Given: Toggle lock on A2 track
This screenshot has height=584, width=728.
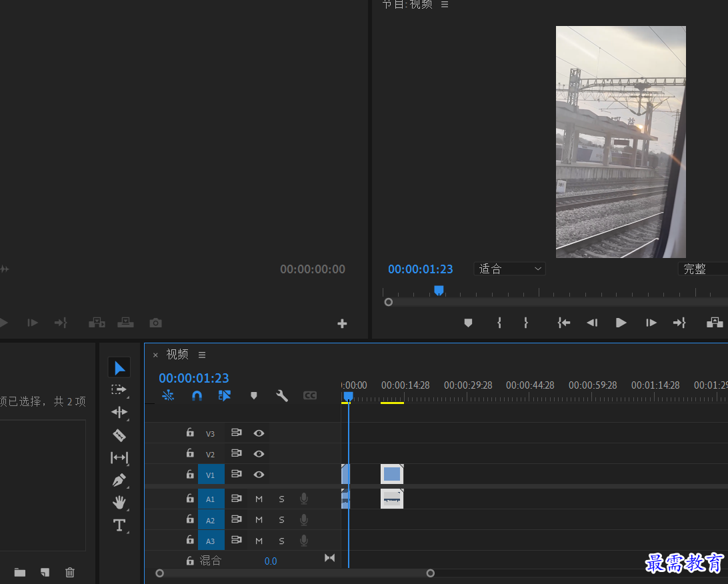Looking at the screenshot, I should pos(190,519).
